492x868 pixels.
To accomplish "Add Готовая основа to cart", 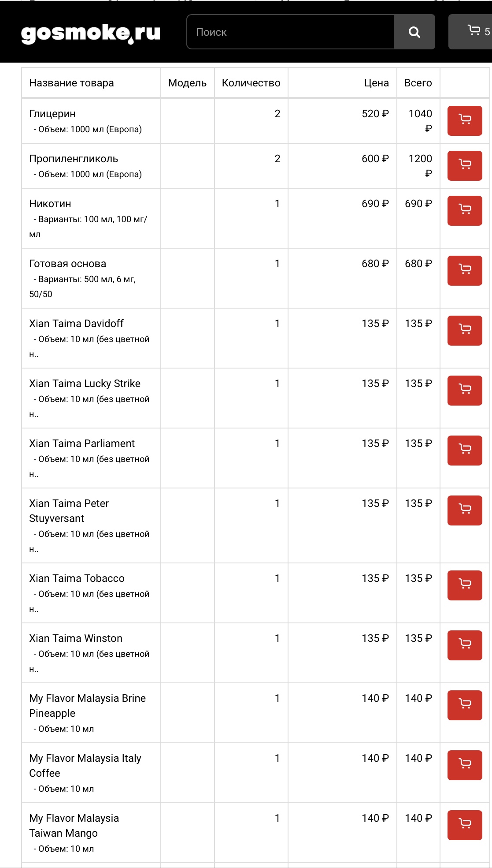I will (x=465, y=270).
